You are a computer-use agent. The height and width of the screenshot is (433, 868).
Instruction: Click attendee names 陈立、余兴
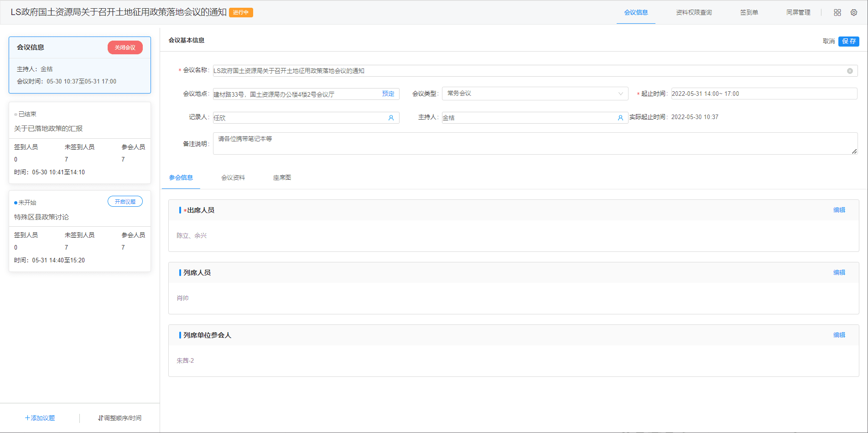pos(192,236)
